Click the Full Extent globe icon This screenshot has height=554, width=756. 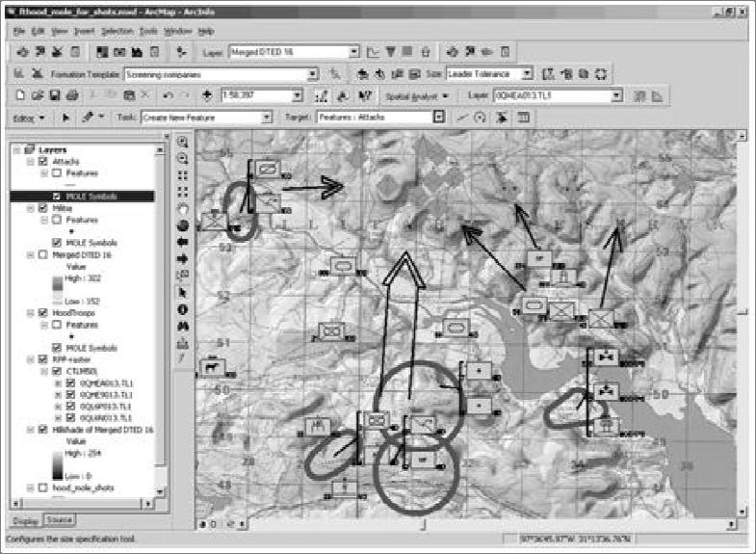pyautogui.click(x=182, y=225)
